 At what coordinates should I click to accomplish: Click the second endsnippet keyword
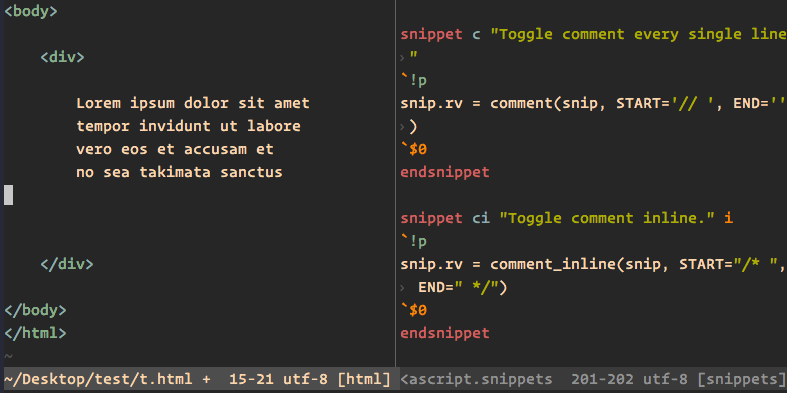(x=445, y=333)
